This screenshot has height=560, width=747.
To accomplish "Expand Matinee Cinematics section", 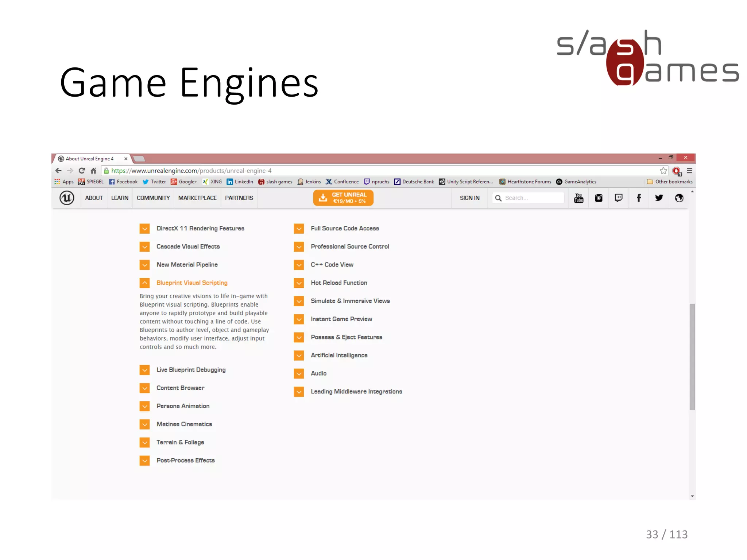I will point(144,424).
